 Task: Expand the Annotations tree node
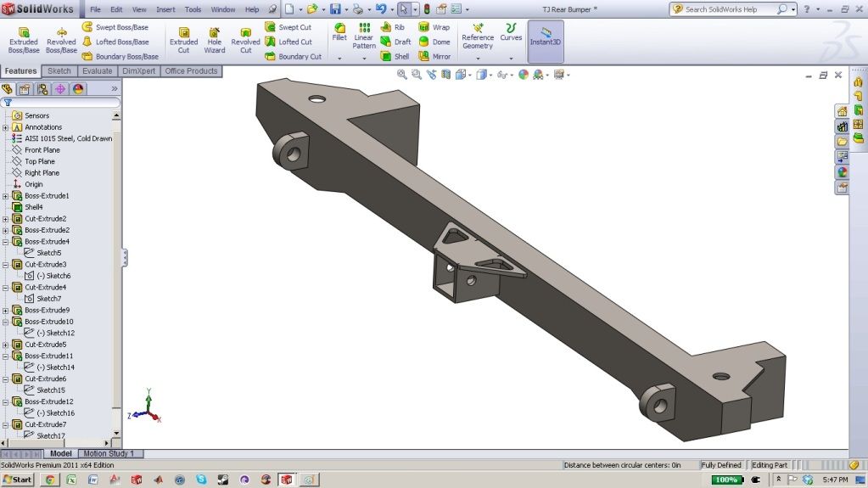pos(6,127)
